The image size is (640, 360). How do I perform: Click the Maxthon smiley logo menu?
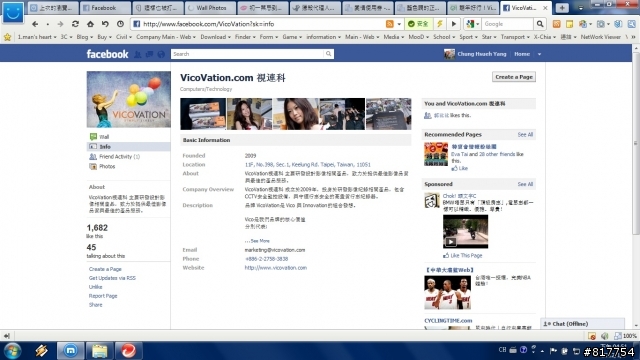point(13,12)
